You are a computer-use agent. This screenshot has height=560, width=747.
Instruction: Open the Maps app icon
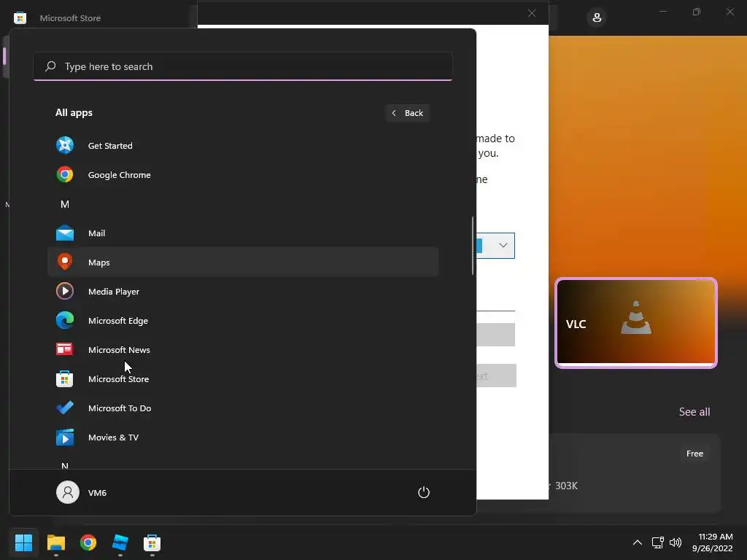(65, 262)
